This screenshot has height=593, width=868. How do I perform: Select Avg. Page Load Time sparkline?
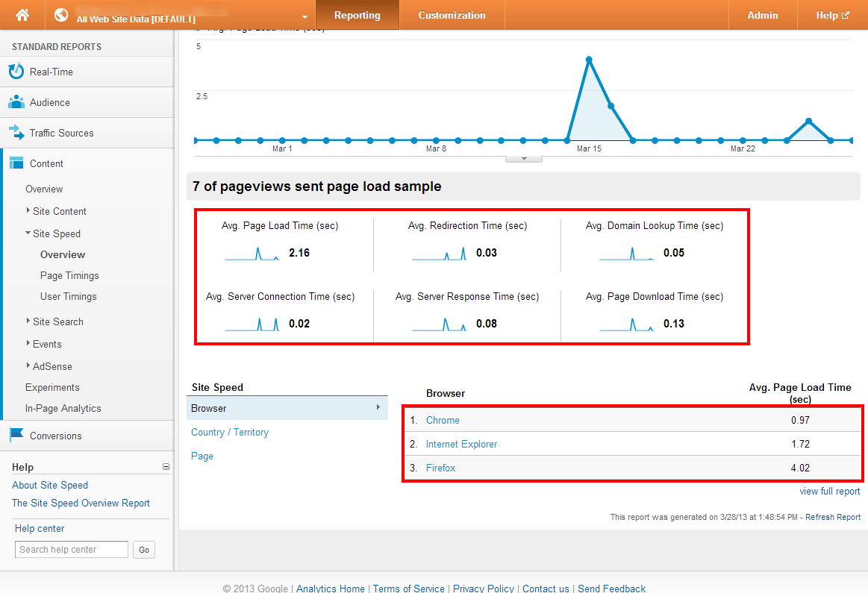(252, 254)
